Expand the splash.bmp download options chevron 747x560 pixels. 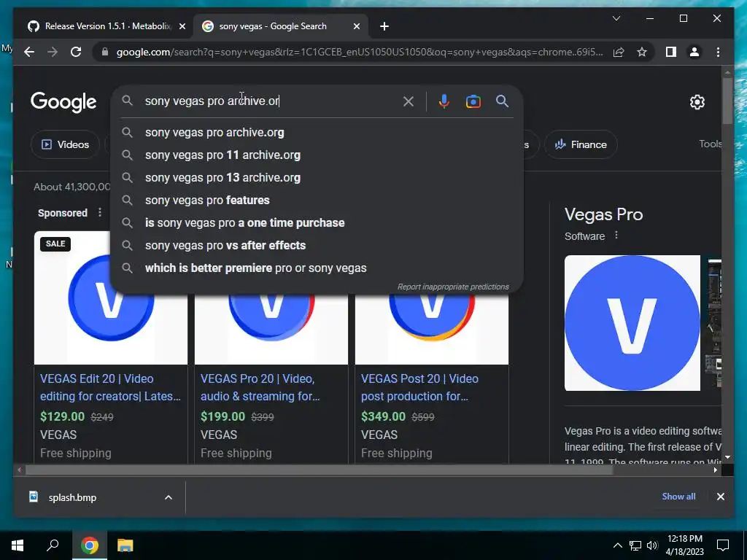tap(169, 497)
